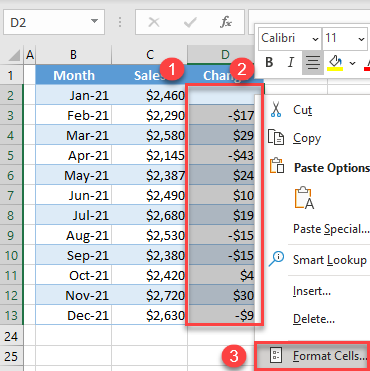Select Copy from the context menu
This screenshot has height=371, width=370.
point(307,138)
